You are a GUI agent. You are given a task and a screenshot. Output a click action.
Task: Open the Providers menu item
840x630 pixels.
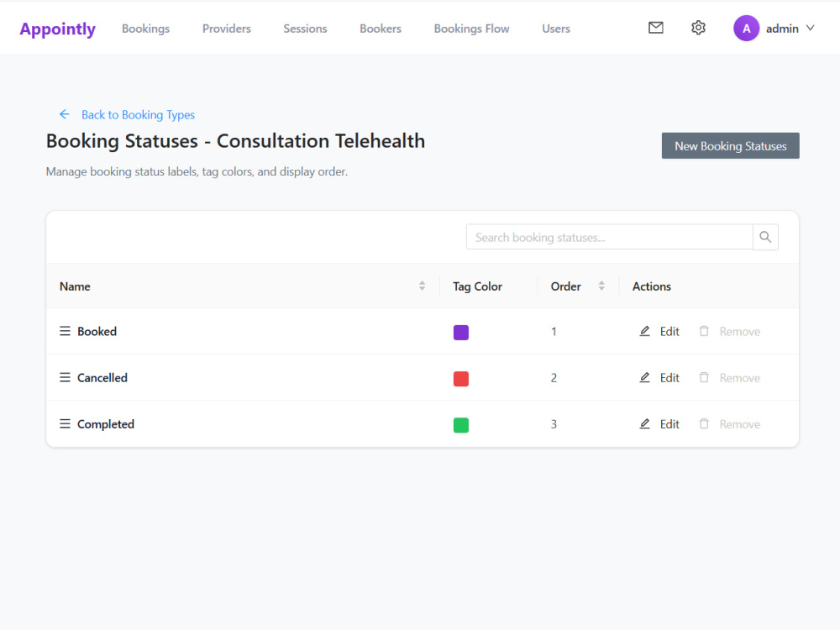click(x=227, y=29)
